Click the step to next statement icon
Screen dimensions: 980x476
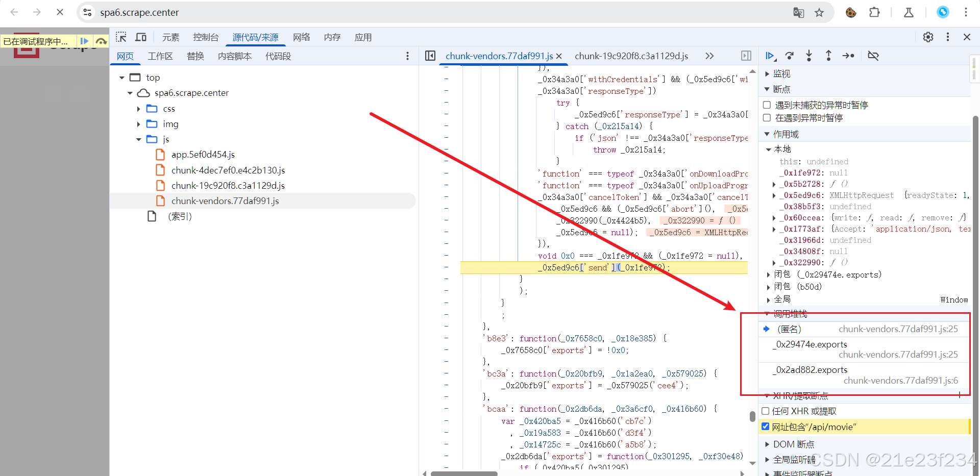click(849, 56)
